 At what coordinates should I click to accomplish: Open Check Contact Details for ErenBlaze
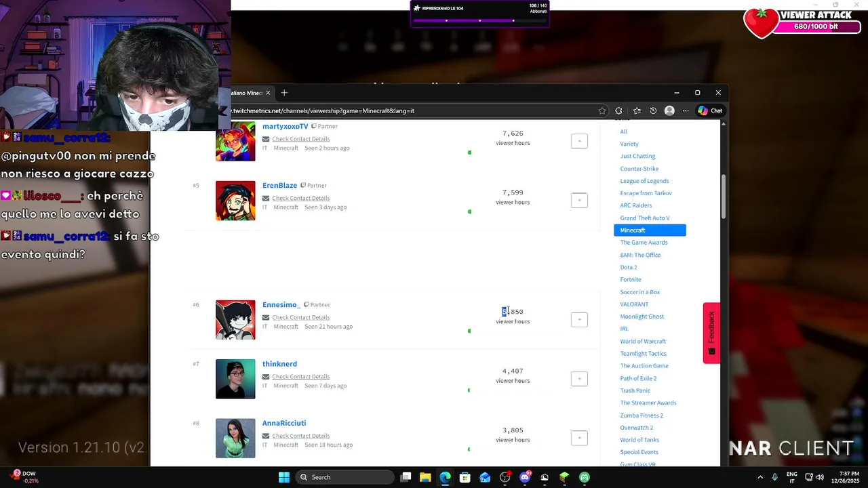coord(300,198)
